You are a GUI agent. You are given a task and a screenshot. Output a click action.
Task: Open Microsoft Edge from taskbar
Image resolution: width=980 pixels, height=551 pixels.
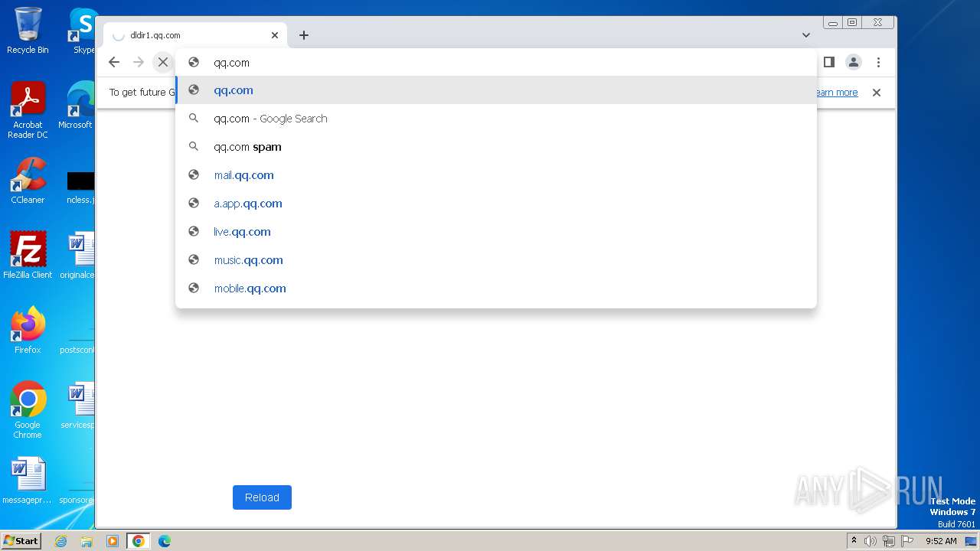tap(165, 541)
